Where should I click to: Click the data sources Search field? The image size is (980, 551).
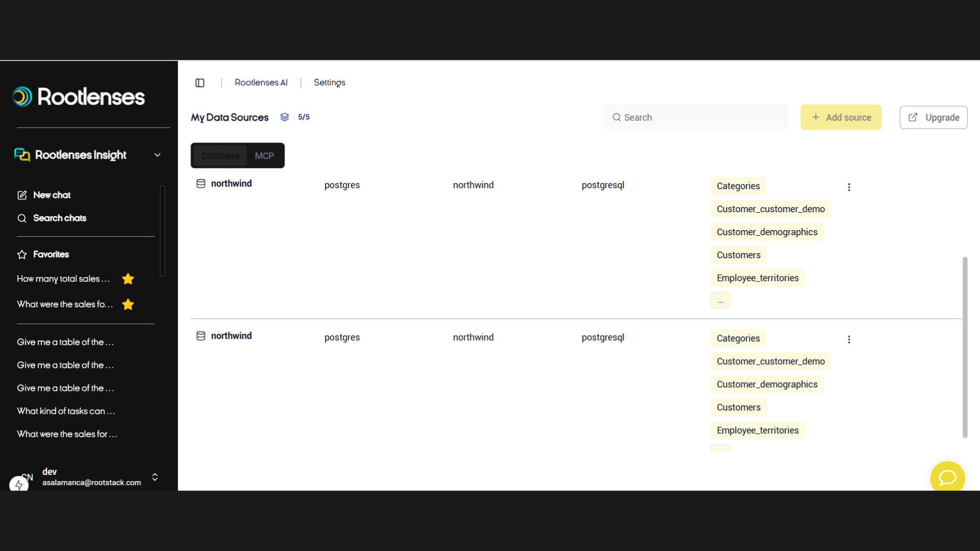point(695,117)
